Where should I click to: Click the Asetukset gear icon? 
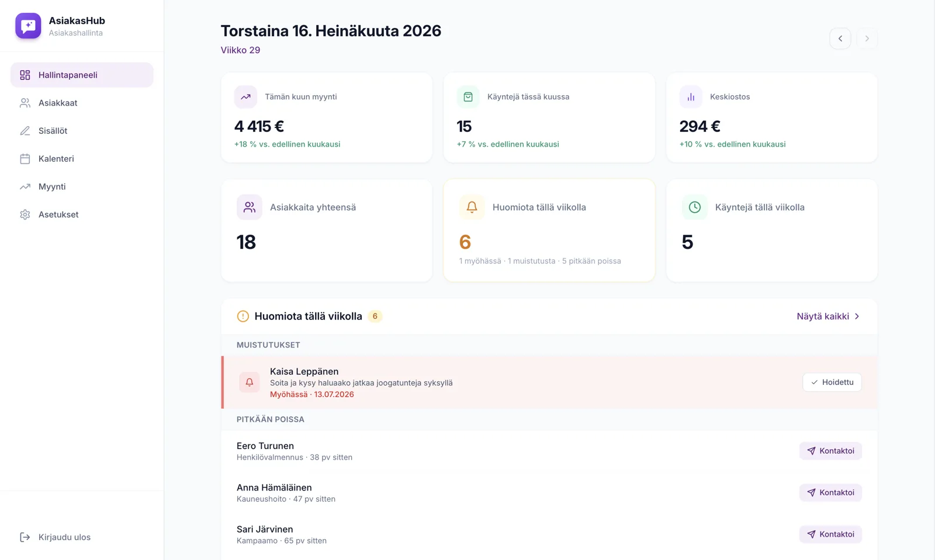click(25, 214)
